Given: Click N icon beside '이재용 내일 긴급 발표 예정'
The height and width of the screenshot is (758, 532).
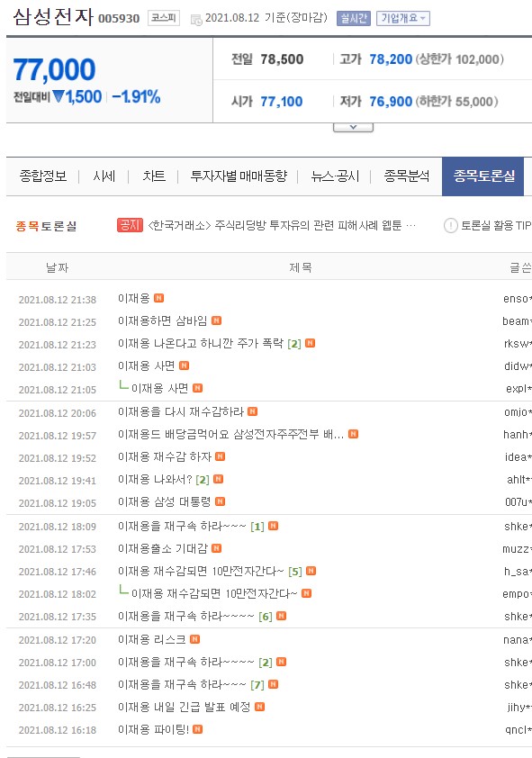Looking at the screenshot, I should click(x=259, y=707).
